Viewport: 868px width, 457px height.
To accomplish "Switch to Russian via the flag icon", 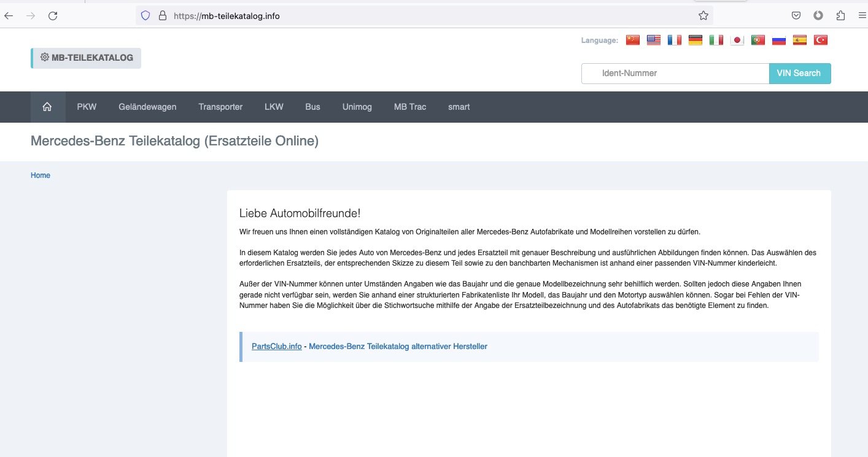I will (x=779, y=40).
